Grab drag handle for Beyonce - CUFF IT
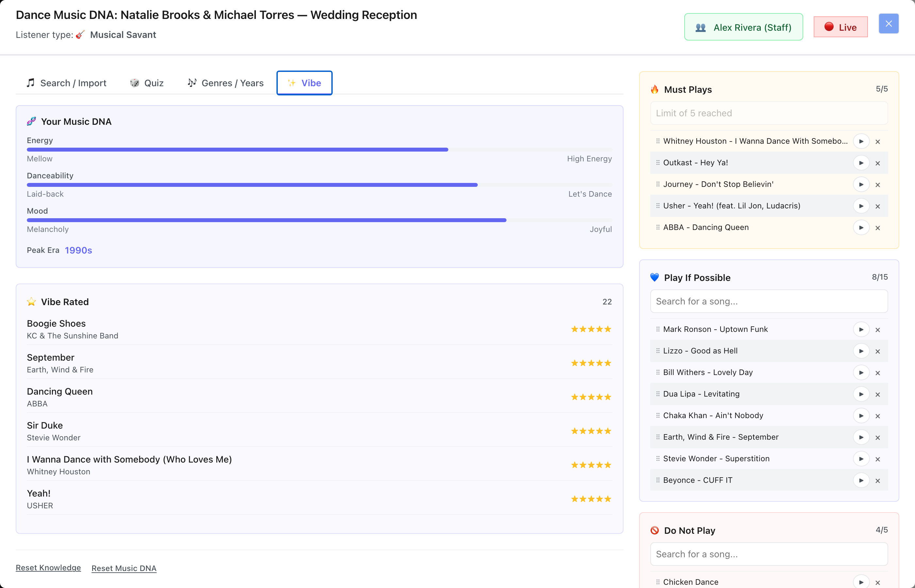This screenshot has width=915, height=588. pyautogui.click(x=657, y=480)
